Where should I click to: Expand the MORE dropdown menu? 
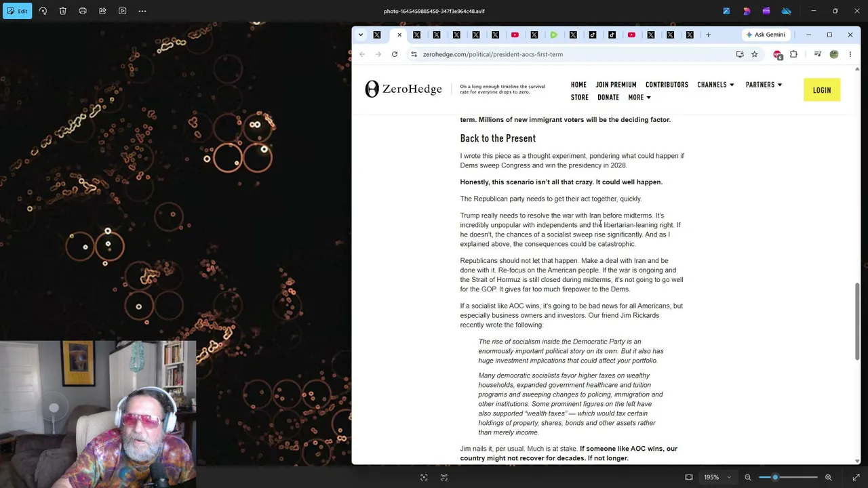pos(639,98)
